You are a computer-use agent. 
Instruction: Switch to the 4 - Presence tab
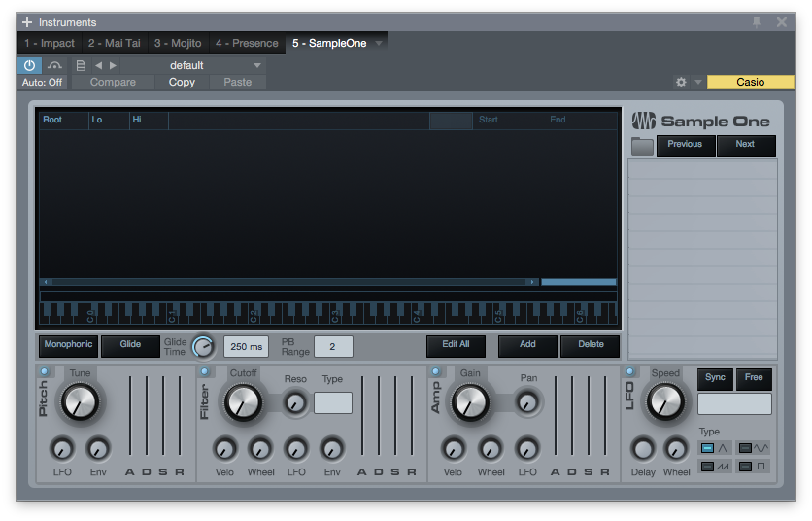(x=247, y=43)
